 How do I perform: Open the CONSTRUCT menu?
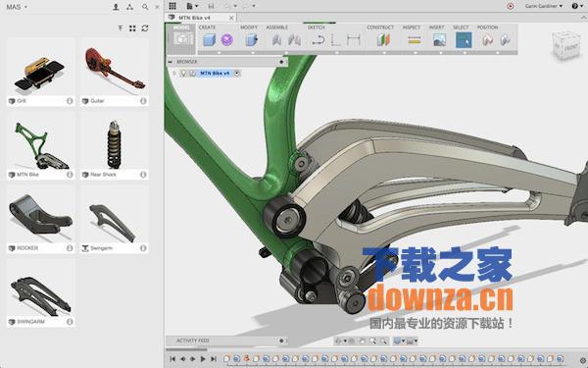click(x=380, y=27)
